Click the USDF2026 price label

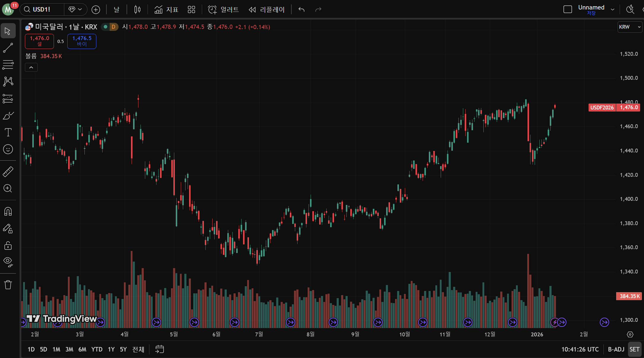pos(602,108)
